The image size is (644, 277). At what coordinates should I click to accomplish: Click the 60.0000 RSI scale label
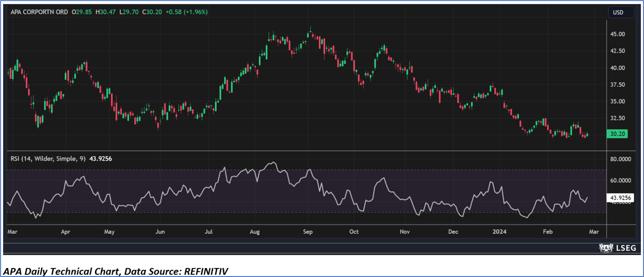[622, 181]
